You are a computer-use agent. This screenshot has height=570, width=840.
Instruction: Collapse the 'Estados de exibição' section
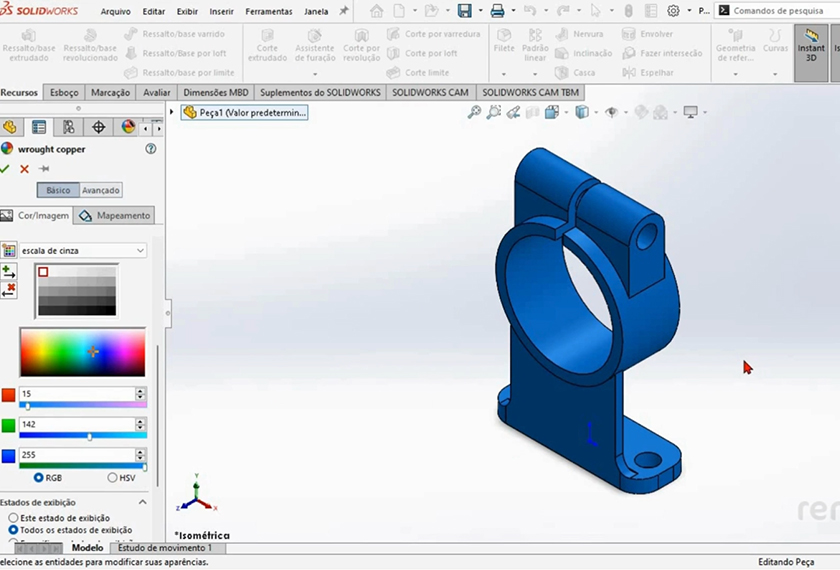142,502
